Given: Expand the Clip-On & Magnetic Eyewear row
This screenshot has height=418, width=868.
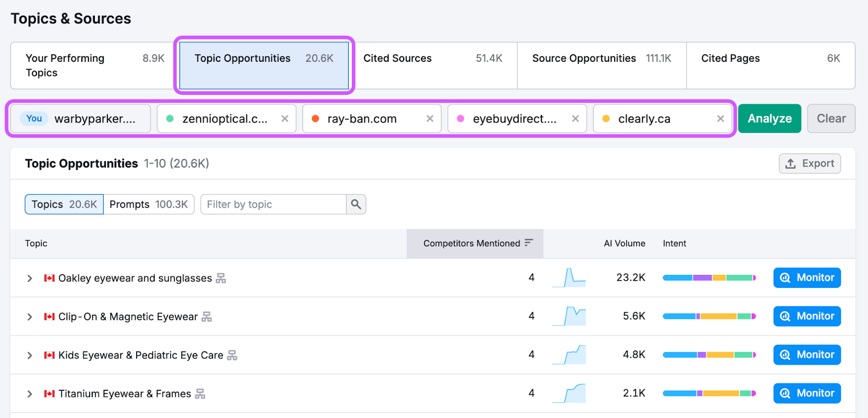Looking at the screenshot, I should tap(30, 317).
